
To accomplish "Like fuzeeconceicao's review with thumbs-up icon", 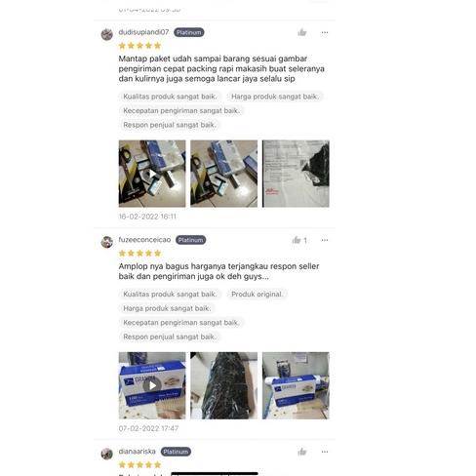I will (297, 240).
